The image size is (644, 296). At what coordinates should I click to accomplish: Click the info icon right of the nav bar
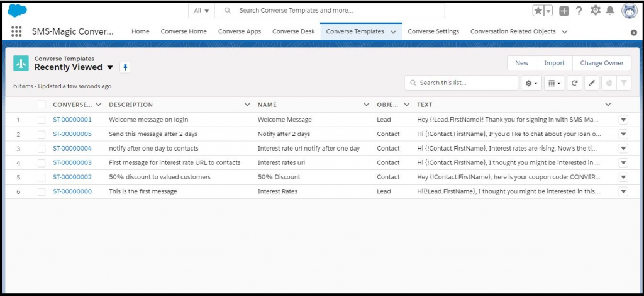click(x=634, y=33)
